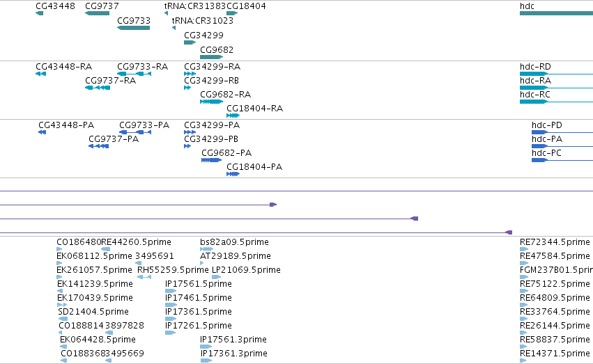Select the RE33764.5prime EST label

coord(555,312)
